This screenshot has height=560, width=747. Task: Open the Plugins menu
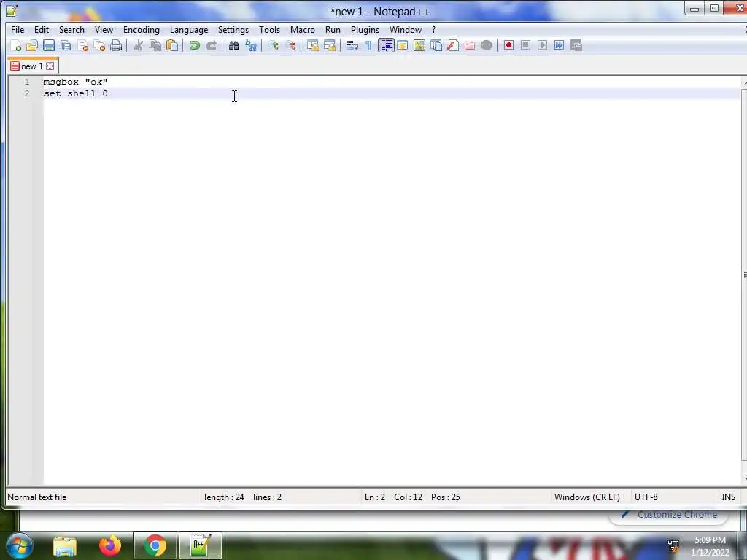tap(365, 29)
